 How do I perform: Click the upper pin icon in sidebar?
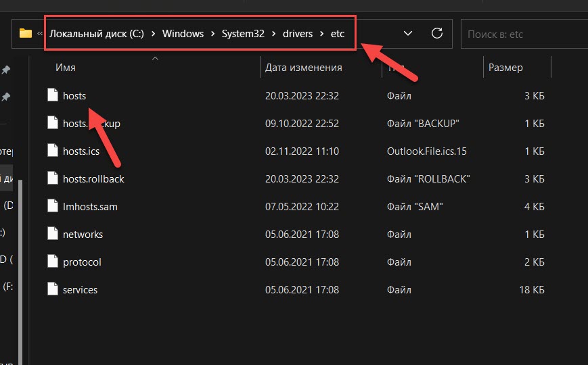pyautogui.click(x=5, y=70)
